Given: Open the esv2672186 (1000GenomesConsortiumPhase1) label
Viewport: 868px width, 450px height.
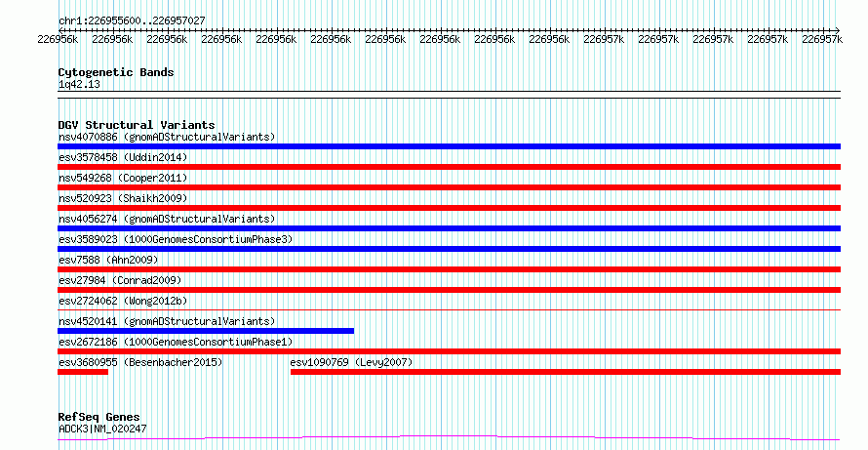Looking at the screenshot, I should (x=176, y=342).
